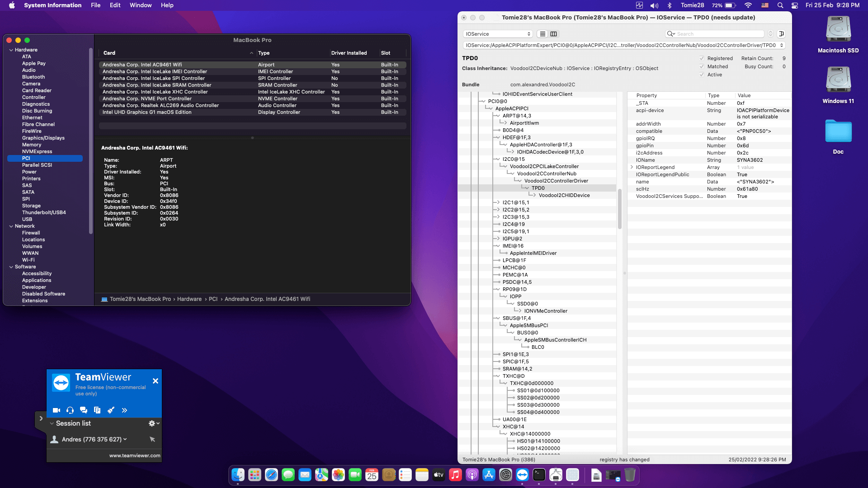Open the IOService plane dropdown
868x488 pixels.
click(498, 34)
